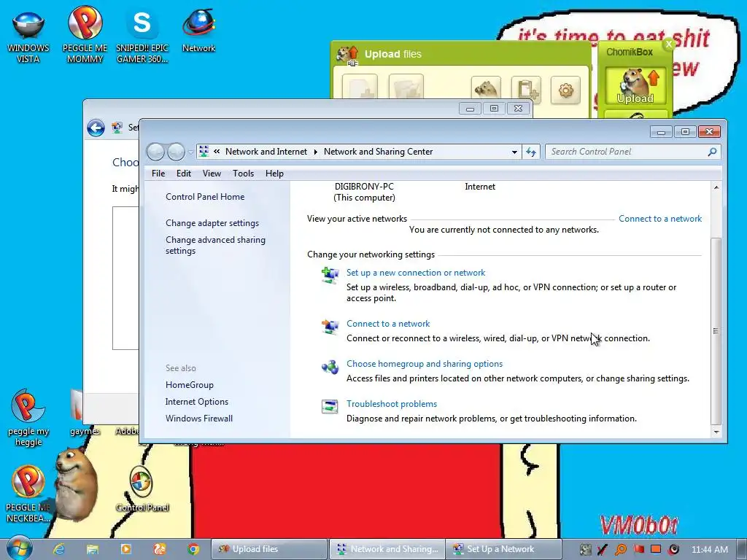Screen dimensions: 747x560
Task: Click the orange magnifier tray icon
Action: [622, 550]
